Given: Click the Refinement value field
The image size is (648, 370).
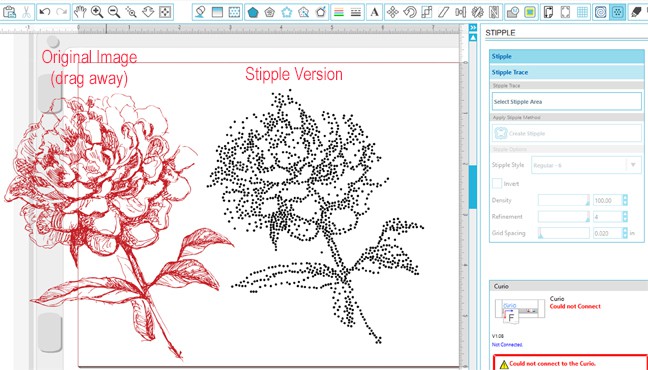Looking at the screenshot, I should coord(608,217).
